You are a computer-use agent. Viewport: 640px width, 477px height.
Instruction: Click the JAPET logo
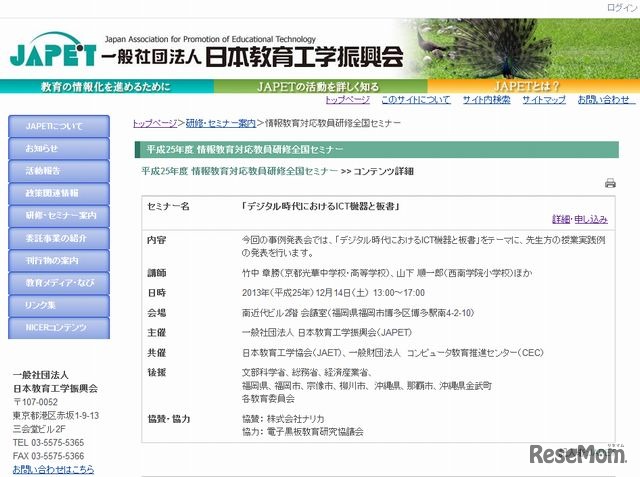53,50
